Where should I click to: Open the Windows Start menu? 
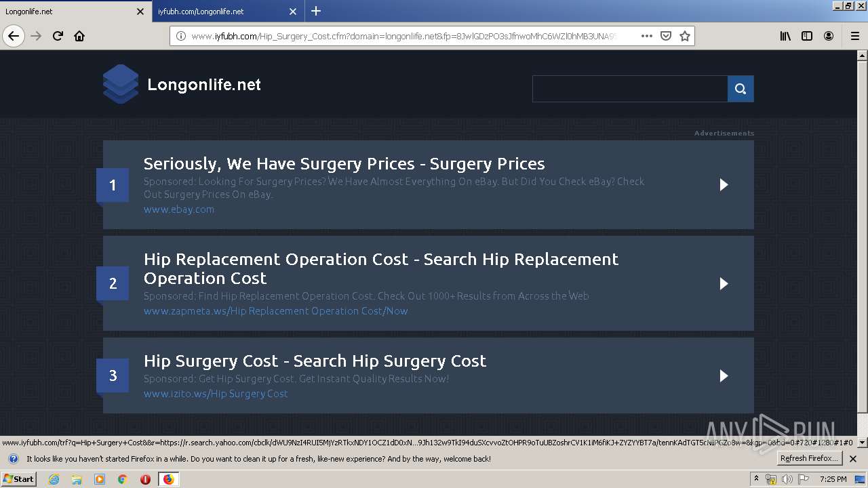pyautogui.click(x=18, y=479)
